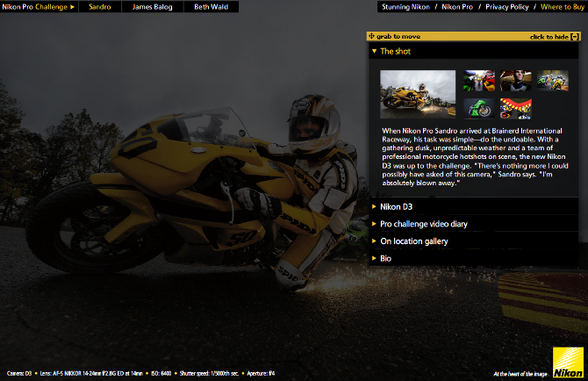
Task: Switch to the James Balog tab
Action: pos(152,7)
